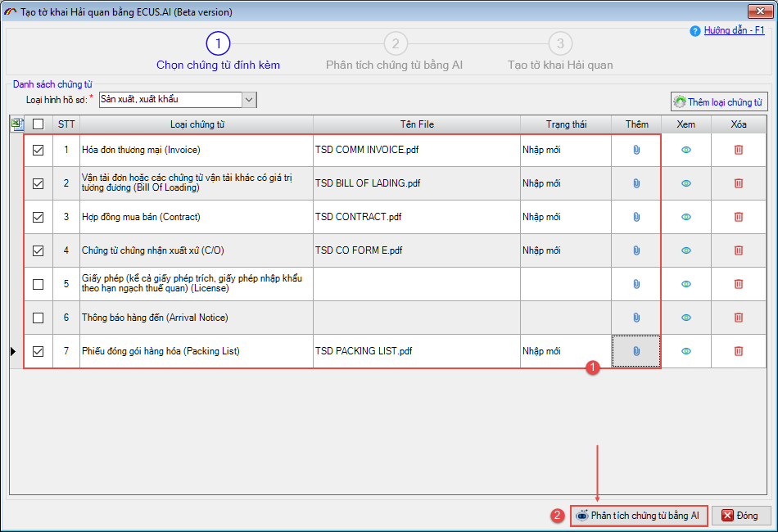Delete the Contract document row
778x532 pixels.
point(738,217)
